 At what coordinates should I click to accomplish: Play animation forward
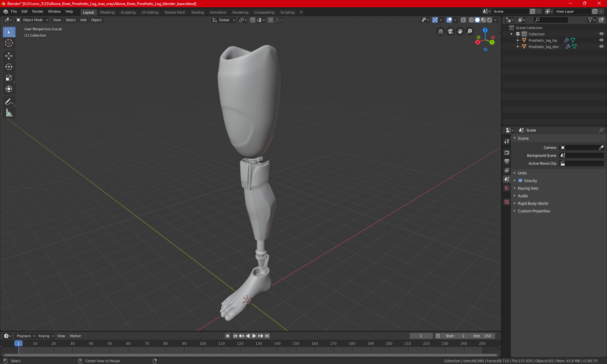coord(254,336)
